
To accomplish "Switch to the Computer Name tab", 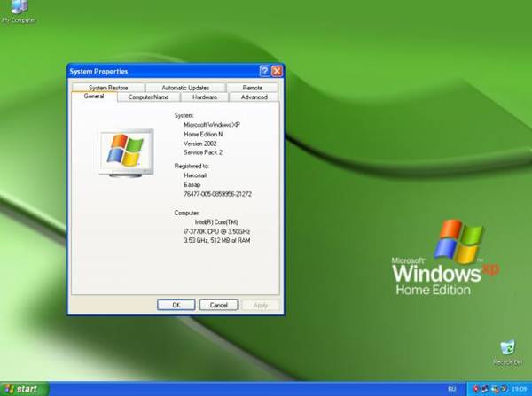I will point(148,97).
